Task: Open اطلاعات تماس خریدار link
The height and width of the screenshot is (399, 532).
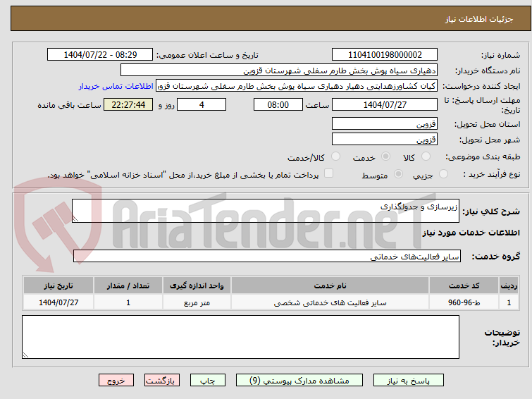Action: tap(116, 86)
